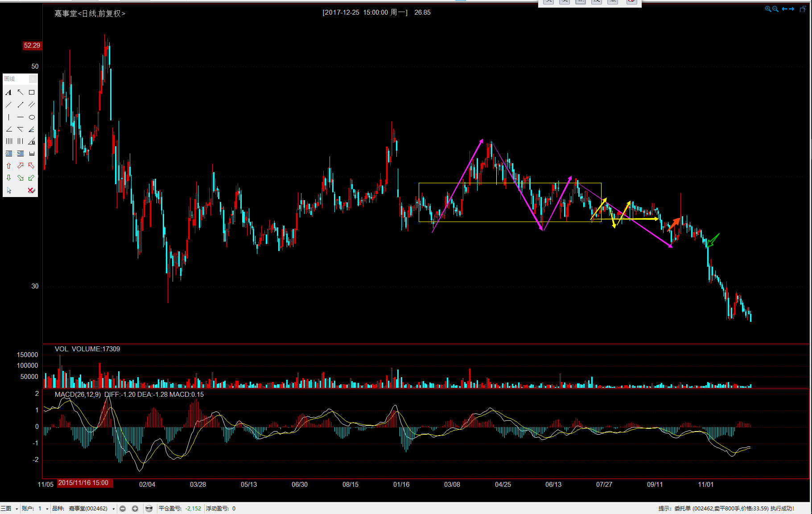Pick the parallel lines drawing tool

[32, 105]
